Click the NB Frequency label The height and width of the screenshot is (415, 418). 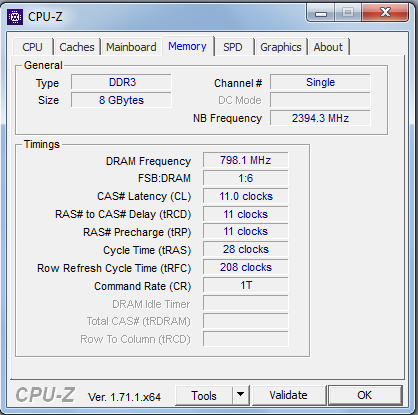pos(227,119)
